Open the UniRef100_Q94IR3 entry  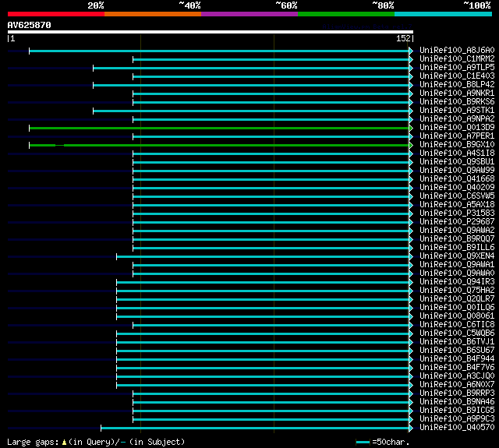[457, 282]
